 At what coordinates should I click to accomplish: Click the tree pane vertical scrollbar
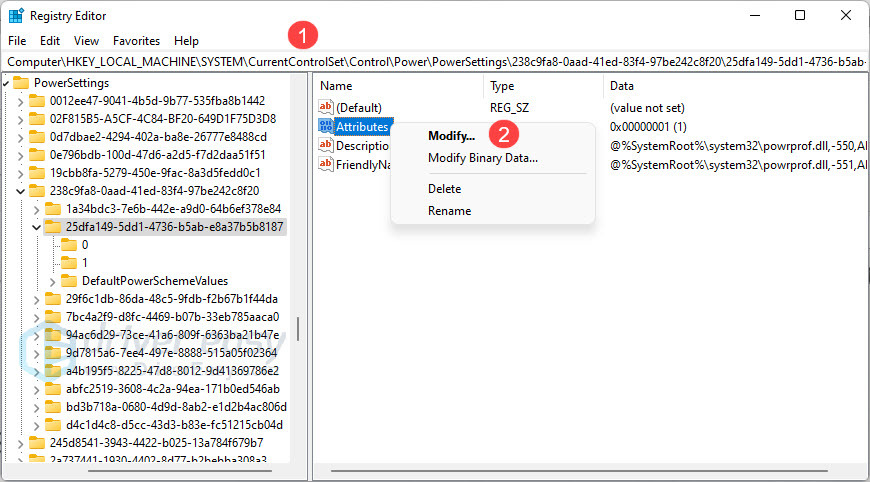coord(298,328)
